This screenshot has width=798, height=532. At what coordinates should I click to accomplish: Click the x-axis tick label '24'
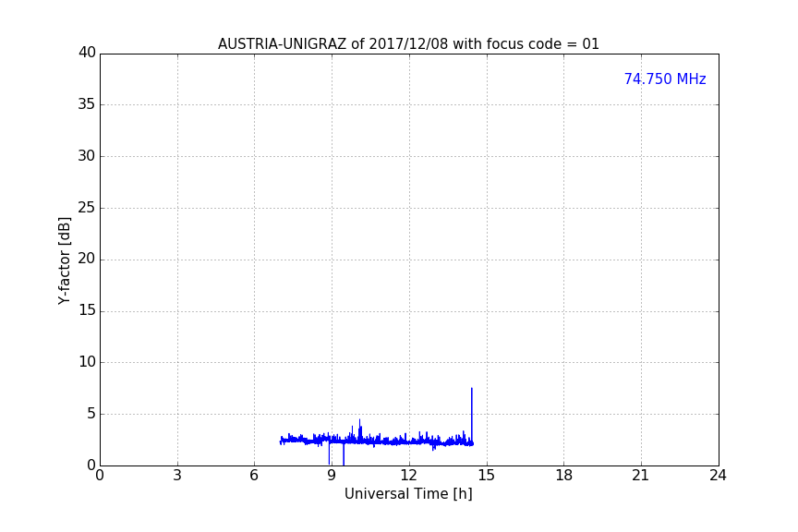point(718,476)
